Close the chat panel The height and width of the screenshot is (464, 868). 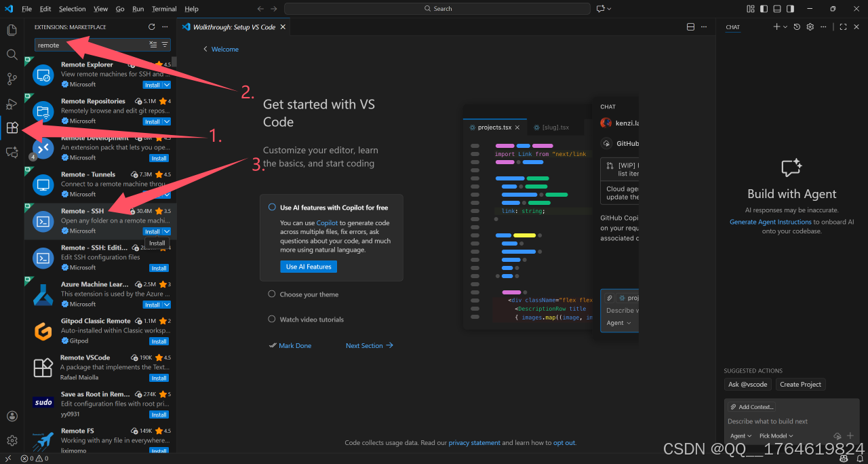tap(856, 27)
